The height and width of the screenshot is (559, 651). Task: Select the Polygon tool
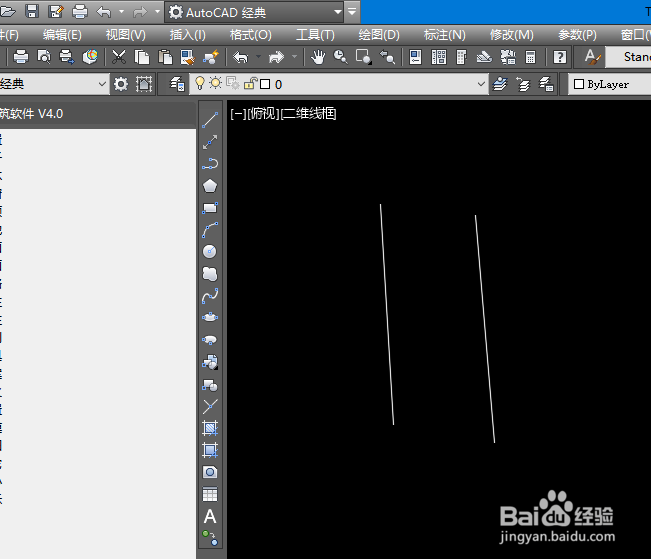(210, 186)
